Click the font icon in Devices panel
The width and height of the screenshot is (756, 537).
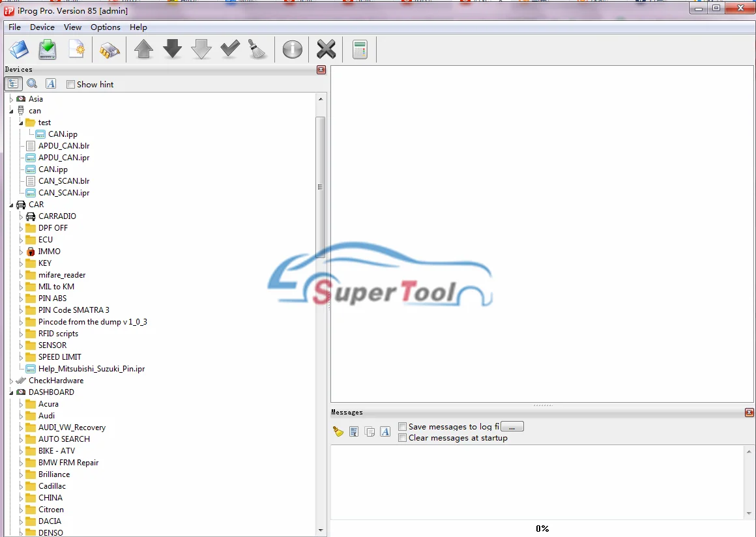point(51,84)
